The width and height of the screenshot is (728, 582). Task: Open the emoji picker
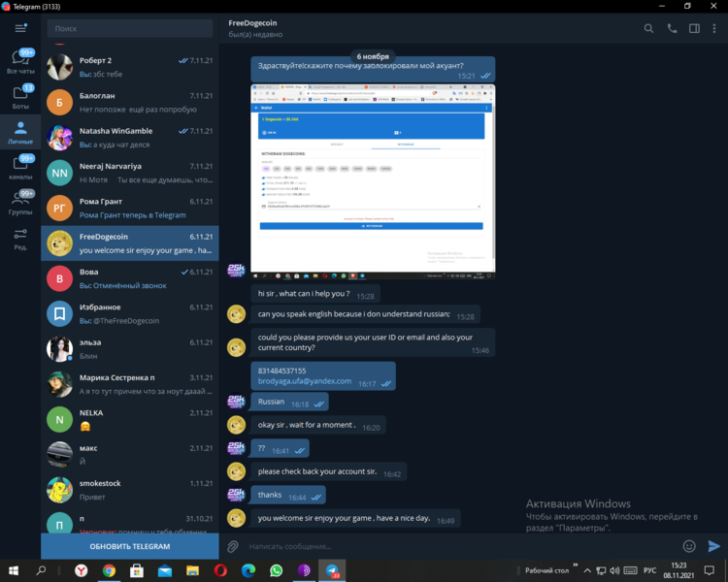click(x=689, y=546)
